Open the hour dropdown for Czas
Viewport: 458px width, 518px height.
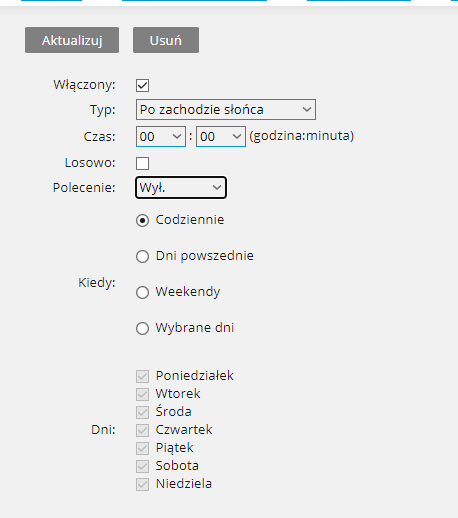click(x=161, y=136)
